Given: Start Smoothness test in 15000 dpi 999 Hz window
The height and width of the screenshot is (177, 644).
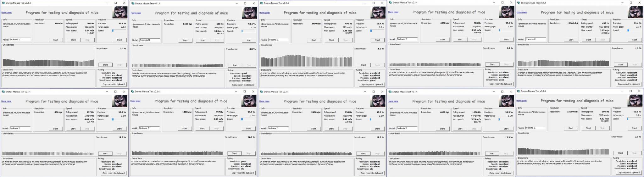Looking at the screenshot, I should [620, 153].
